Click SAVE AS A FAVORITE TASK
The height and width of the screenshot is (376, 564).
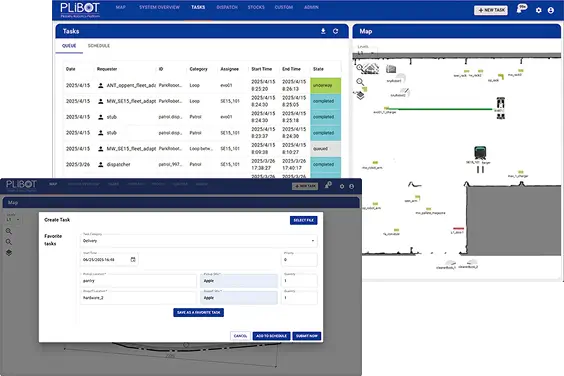coord(199,312)
